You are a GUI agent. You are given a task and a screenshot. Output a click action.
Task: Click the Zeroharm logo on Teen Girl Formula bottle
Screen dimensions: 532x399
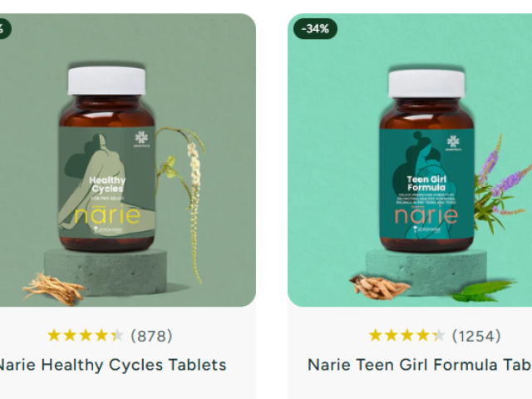pyautogui.click(x=426, y=229)
